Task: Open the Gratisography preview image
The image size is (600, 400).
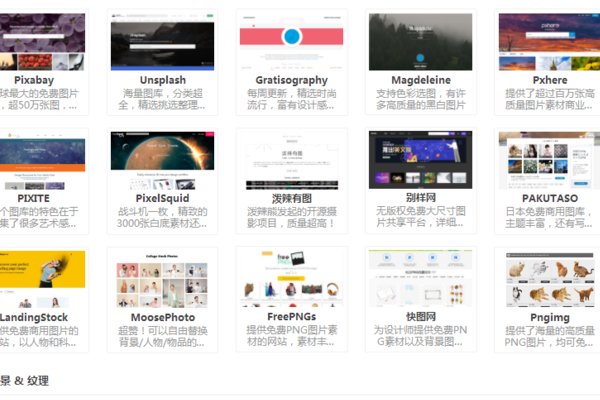Action: [292, 42]
